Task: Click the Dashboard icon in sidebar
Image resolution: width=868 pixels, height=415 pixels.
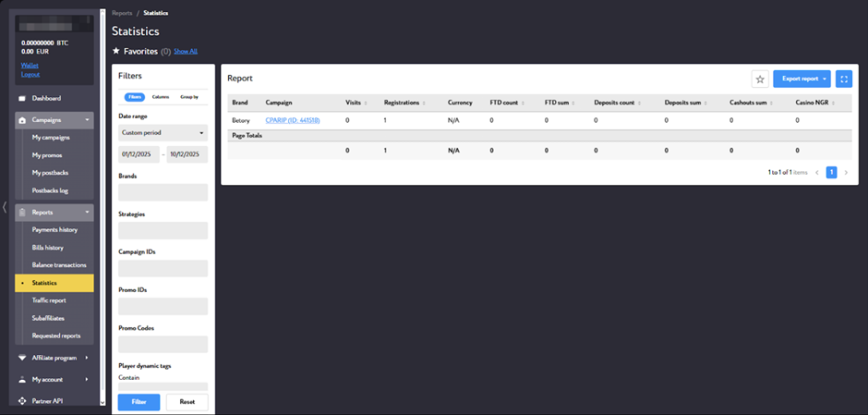Action: 23,98
